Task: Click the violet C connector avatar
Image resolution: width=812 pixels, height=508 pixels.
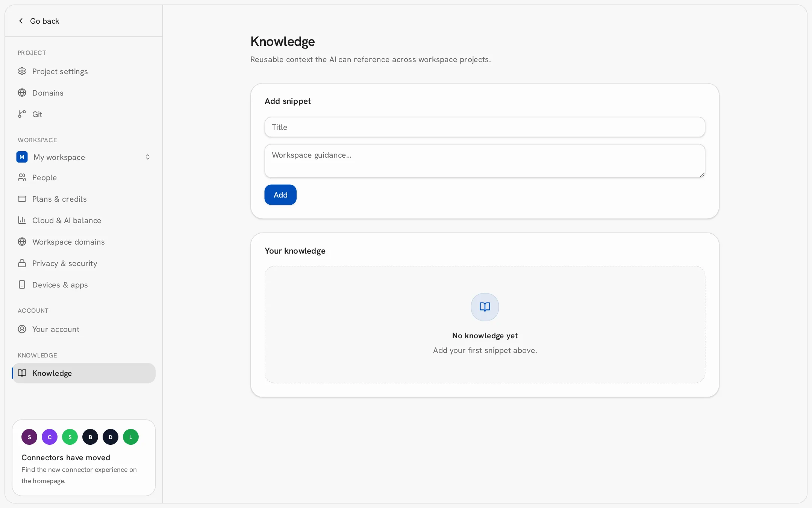Action: 50,437
